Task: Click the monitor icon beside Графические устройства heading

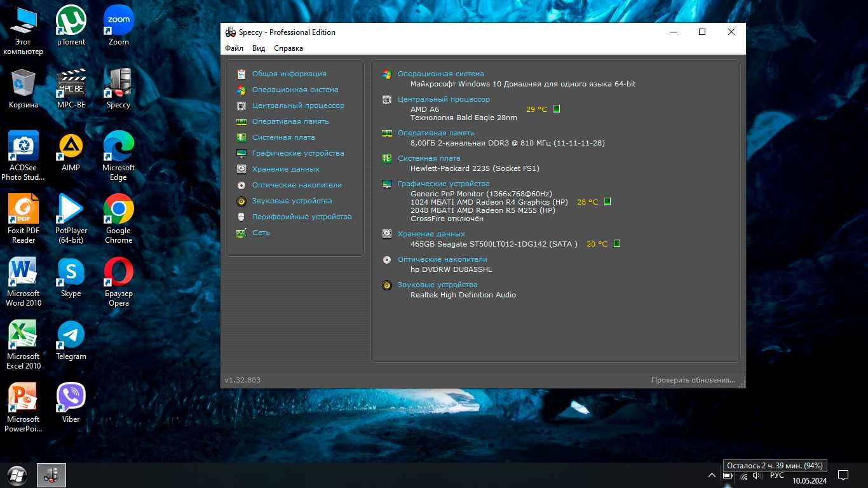Action: pos(386,184)
